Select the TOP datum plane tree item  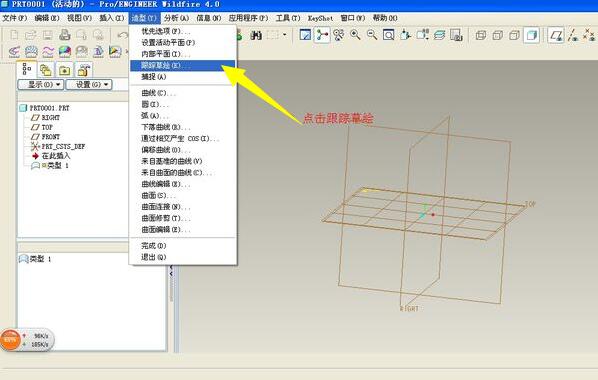click(42, 127)
